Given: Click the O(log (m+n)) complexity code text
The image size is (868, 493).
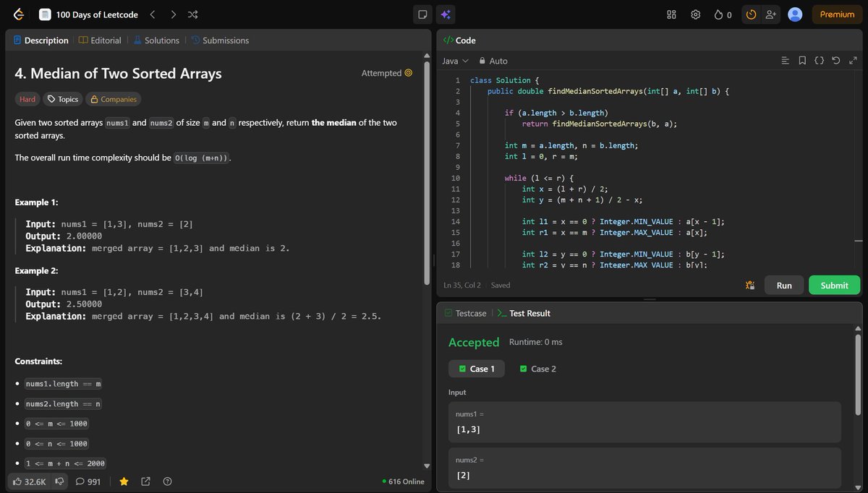Looking at the screenshot, I should pyautogui.click(x=202, y=158).
